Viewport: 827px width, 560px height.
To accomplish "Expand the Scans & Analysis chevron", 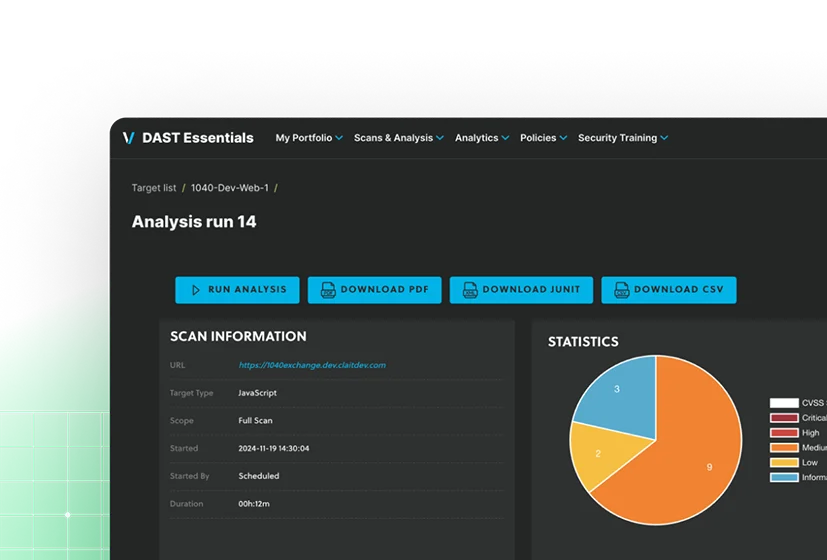I will (440, 138).
